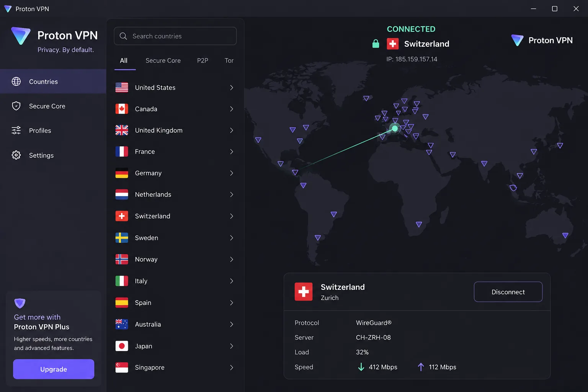Click the WireGuard protocol value
588x392 pixels.
click(374, 323)
